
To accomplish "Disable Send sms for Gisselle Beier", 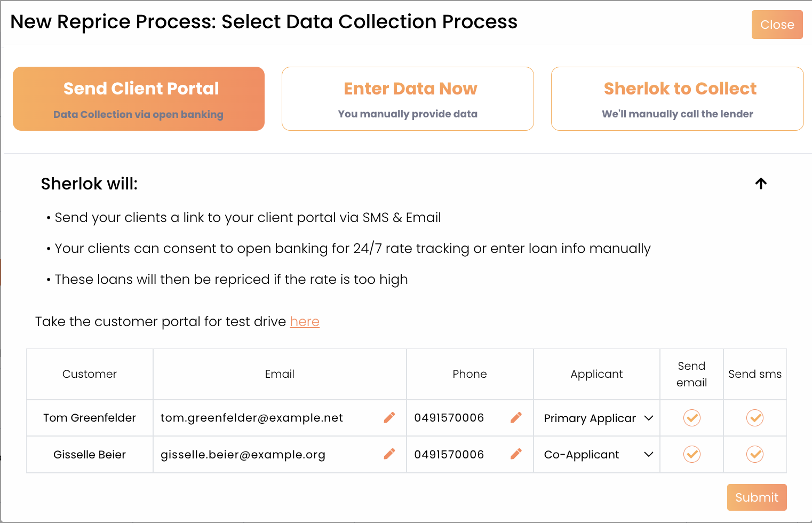I will click(x=754, y=454).
